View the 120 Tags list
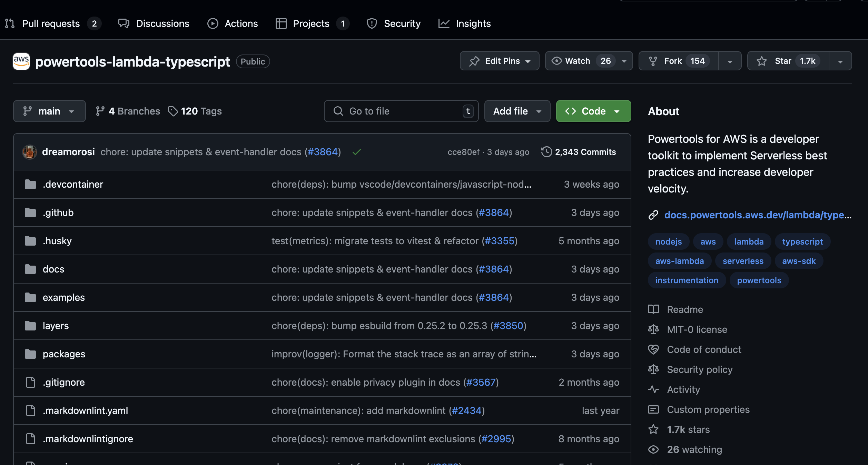Screen dimensions: 868x465 click(x=195, y=111)
